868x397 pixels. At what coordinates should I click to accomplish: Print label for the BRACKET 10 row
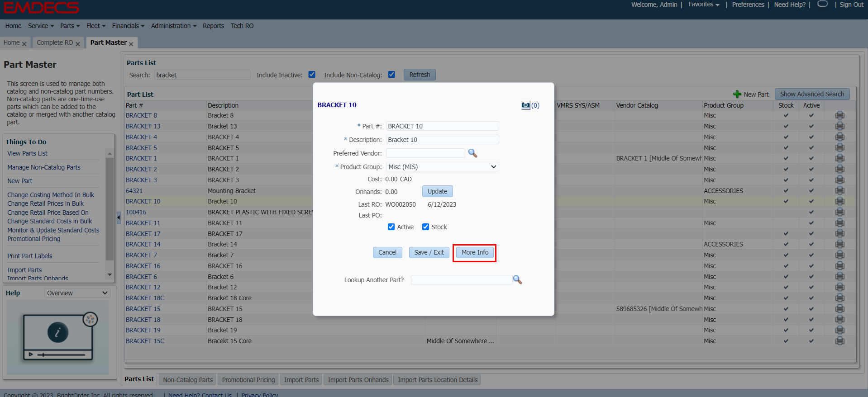pos(840,201)
